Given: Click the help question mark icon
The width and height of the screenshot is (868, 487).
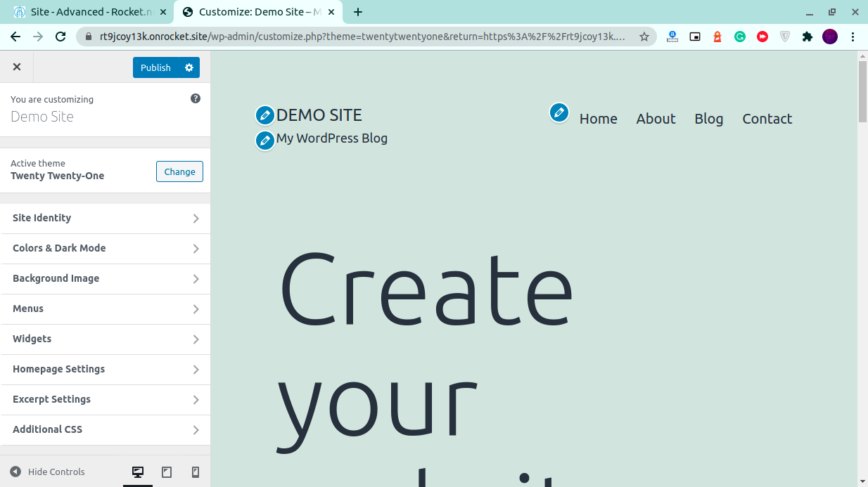Looking at the screenshot, I should [x=196, y=99].
